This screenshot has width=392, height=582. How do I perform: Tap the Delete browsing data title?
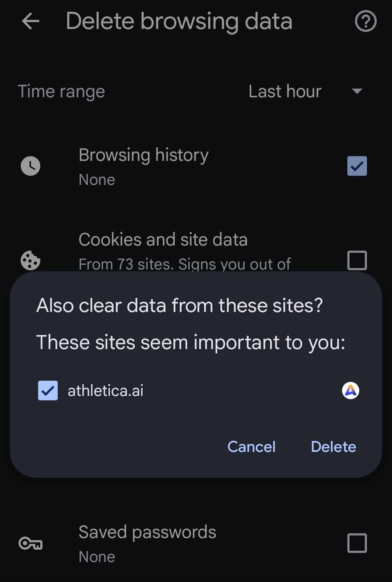(x=179, y=21)
